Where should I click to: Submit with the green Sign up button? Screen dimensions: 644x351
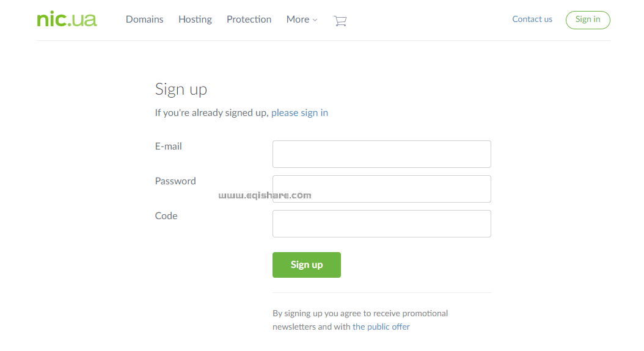click(x=307, y=265)
